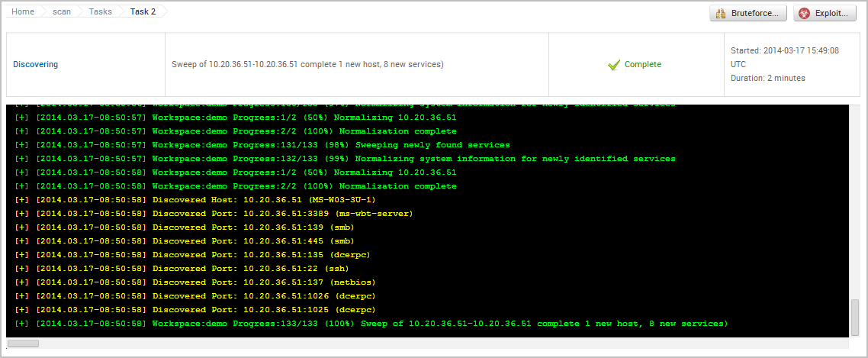Click the Bruteforce button's padlock icon

coord(722,14)
